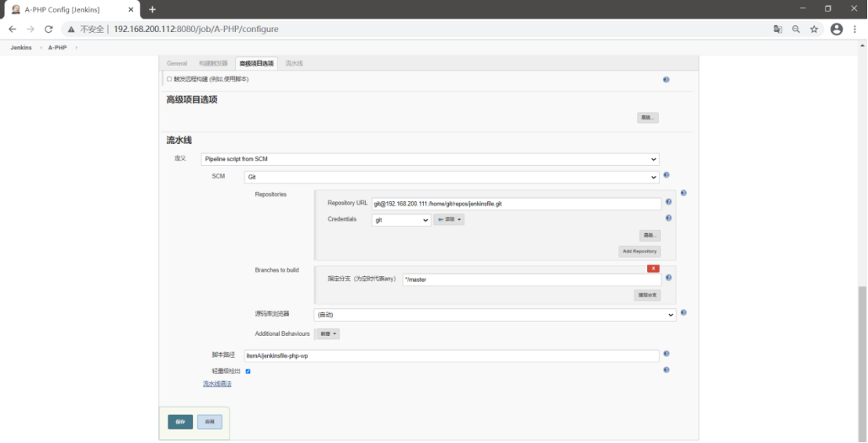Expand the add credentials 添加 menu
Image resolution: width=868 pixels, height=443 pixels.
449,220
